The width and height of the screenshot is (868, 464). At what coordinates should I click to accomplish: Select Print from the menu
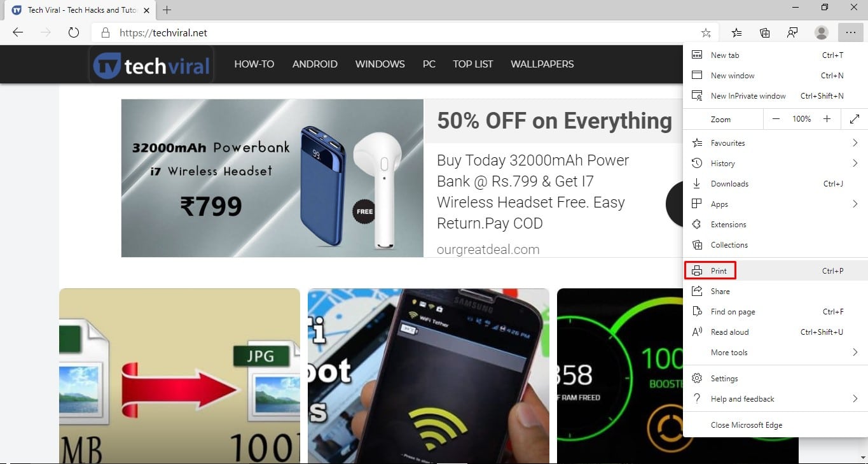(776, 271)
